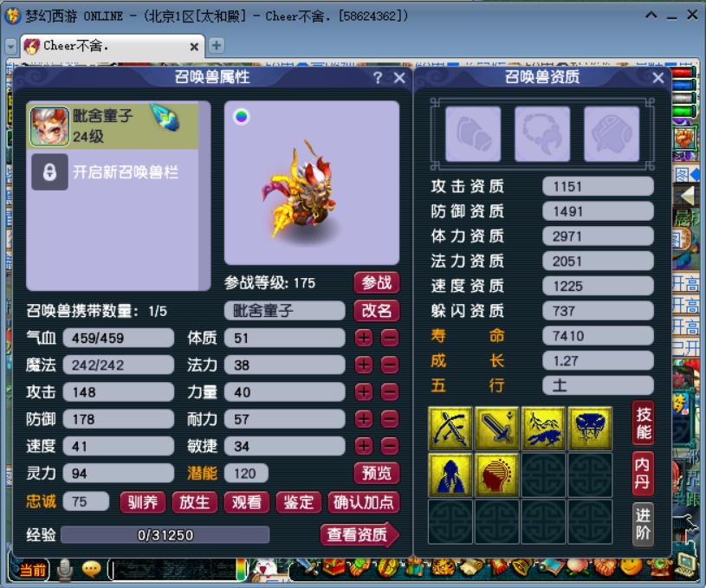Click the blue hooded figure skill icon
Screen dimensions: 706x588
click(450, 475)
